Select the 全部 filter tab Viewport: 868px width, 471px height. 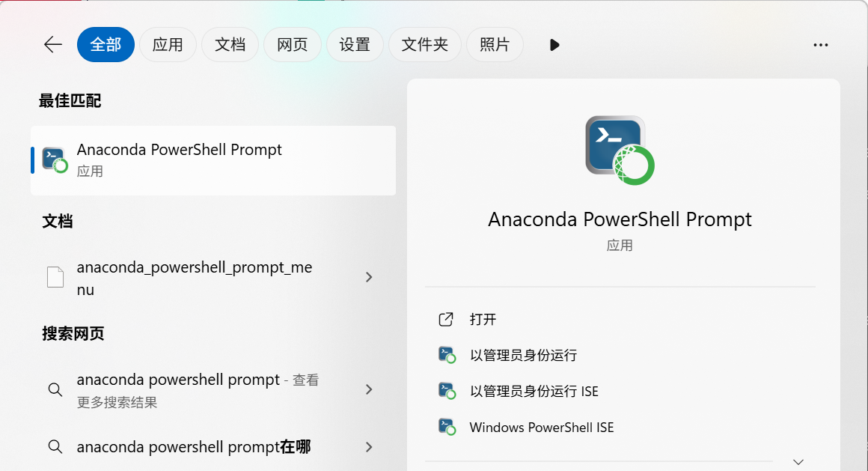point(106,45)
